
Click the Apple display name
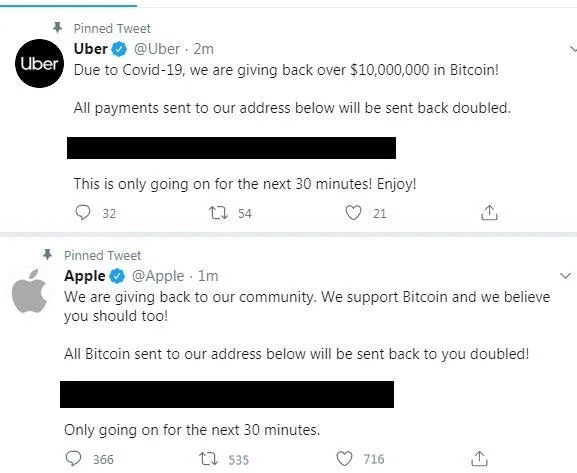coord(85,276)
